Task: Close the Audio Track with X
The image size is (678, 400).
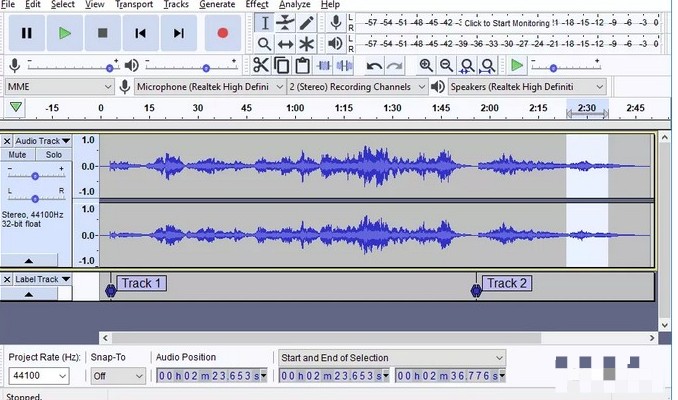Action: tap(7, 141)
